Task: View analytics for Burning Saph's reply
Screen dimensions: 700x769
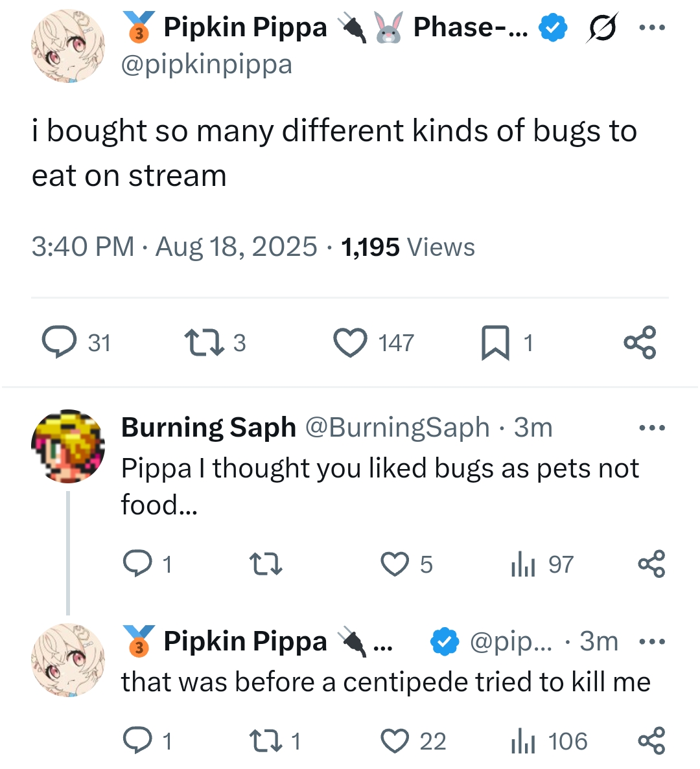Action: point(523,564)
